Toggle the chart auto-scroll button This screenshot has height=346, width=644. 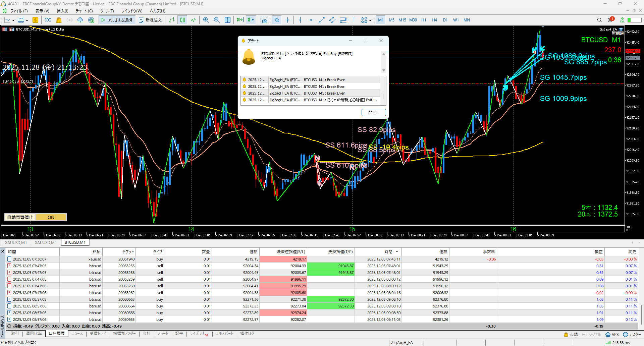click(x=240, y=20)
